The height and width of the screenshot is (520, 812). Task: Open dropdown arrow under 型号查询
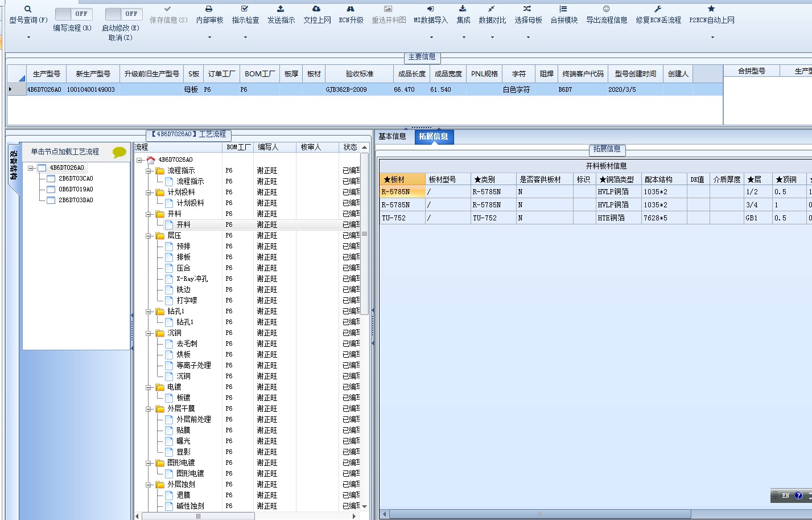click(28, 38)
